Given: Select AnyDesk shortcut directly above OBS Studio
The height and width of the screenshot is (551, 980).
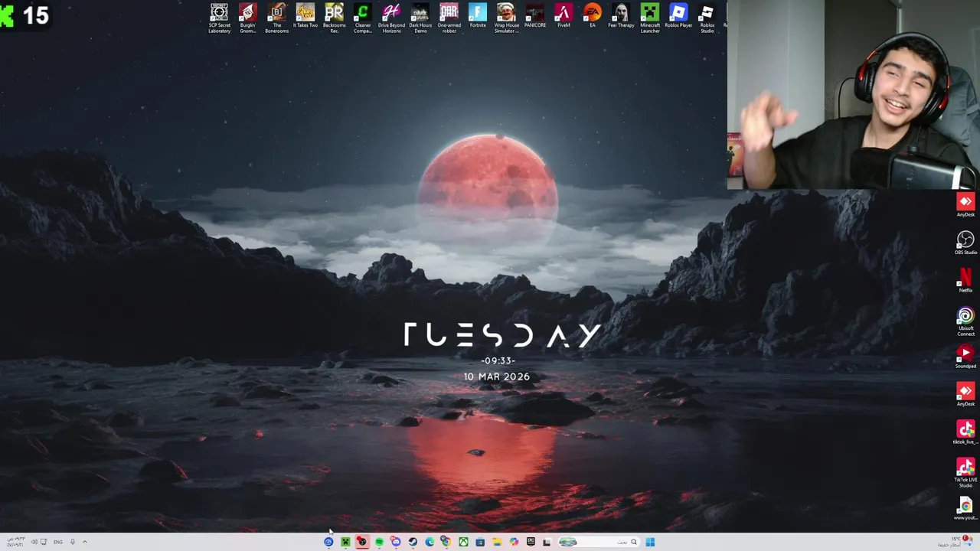Looking at the screenshot, I should click(965, 205).
